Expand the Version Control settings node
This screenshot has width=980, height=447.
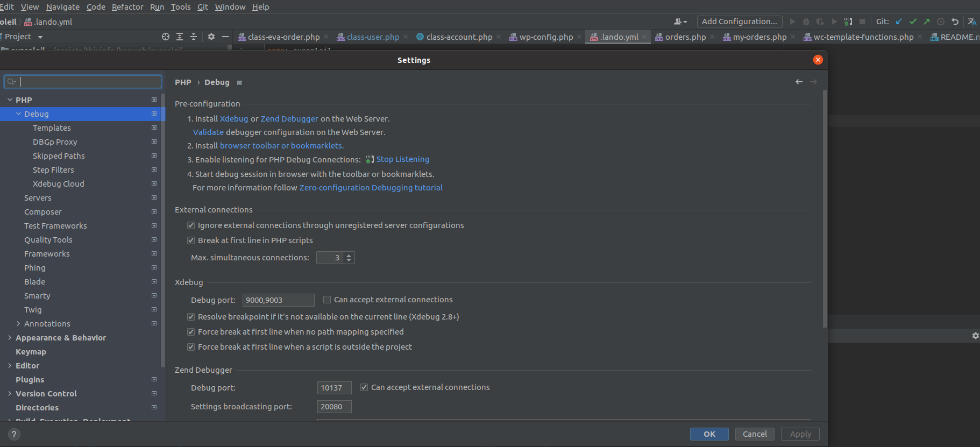(x=10, y=394)
